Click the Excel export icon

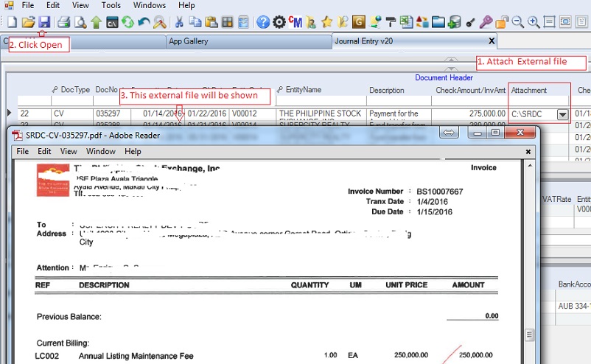pyautogui.click(x=406, y=22)
